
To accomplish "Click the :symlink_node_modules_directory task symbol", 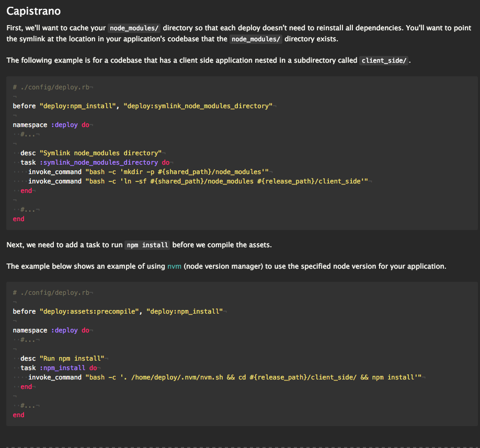I will tap(100, 163).
